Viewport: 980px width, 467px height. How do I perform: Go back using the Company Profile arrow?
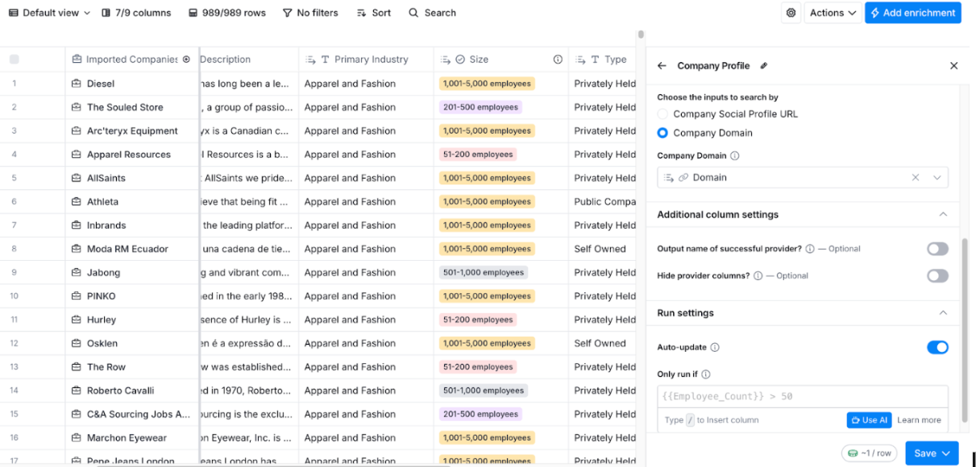662,66
